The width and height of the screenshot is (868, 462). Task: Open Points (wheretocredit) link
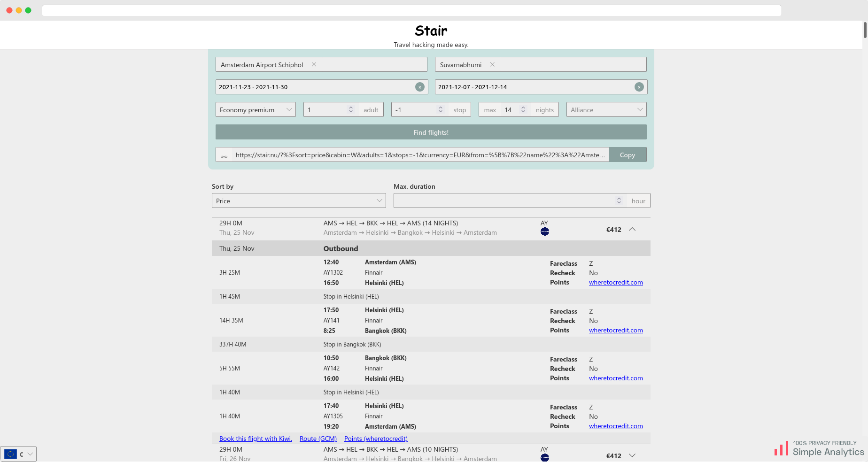[x=376, y=439]
